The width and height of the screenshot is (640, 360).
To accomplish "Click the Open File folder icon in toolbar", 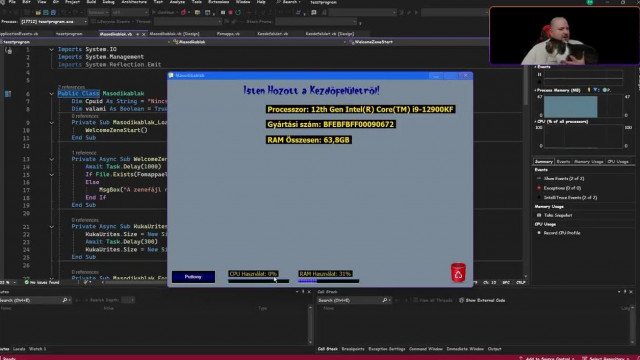I will click(x=38, y=13).
